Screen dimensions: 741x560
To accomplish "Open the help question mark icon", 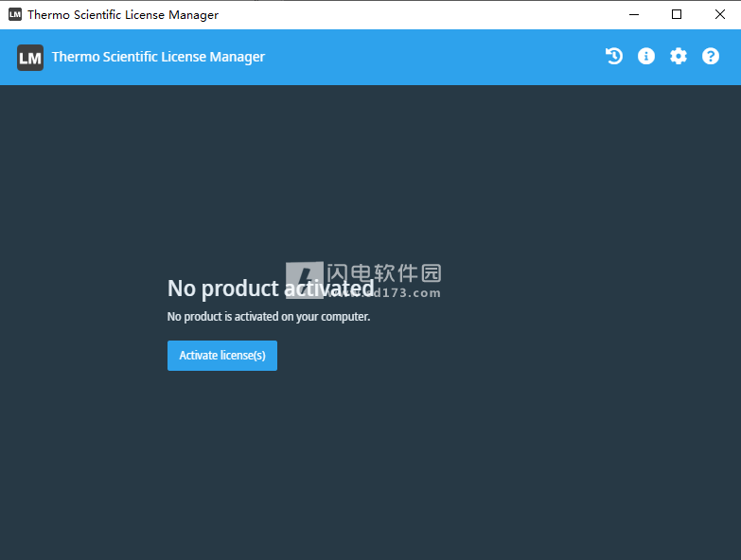I will coord(711,56).
